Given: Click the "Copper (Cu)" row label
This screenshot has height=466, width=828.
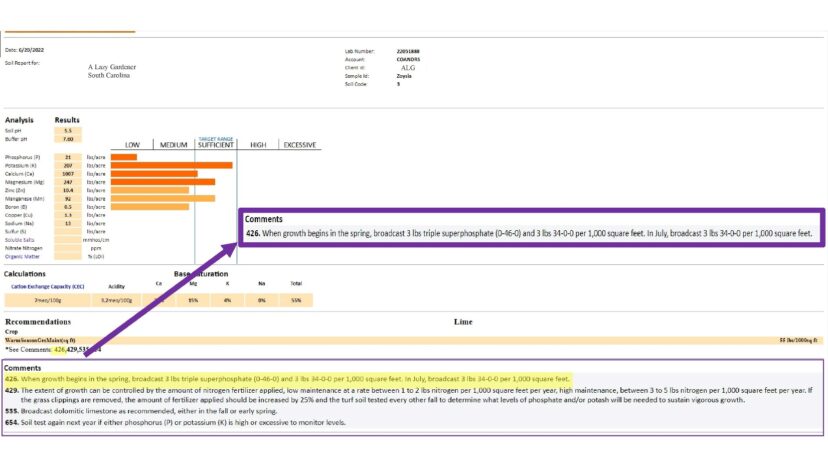Looking at the screenshot, I should (x=18, y=215).
